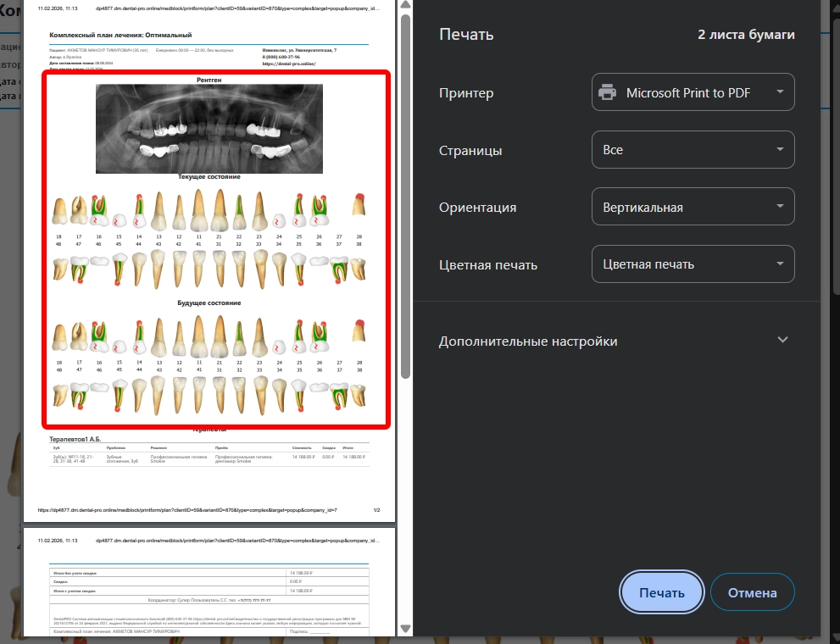The height and width of the screenshot is (644, 840).
Task: Click the dental-pro.online link in the page header
Action: 288,64
